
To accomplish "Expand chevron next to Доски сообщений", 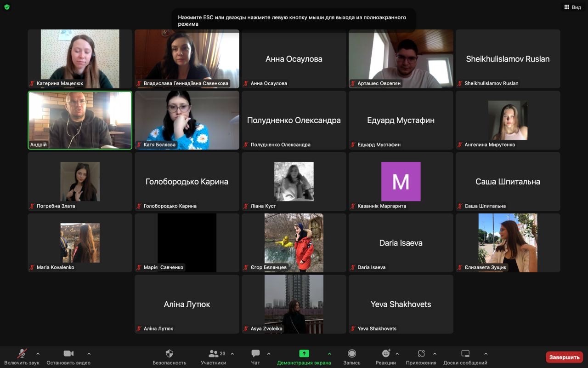I will tap(486, 354).
